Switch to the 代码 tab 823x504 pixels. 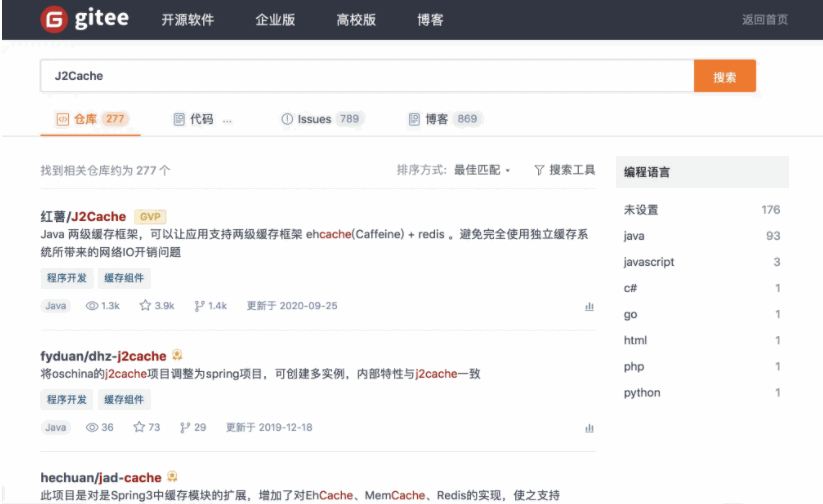coord(202,119)
